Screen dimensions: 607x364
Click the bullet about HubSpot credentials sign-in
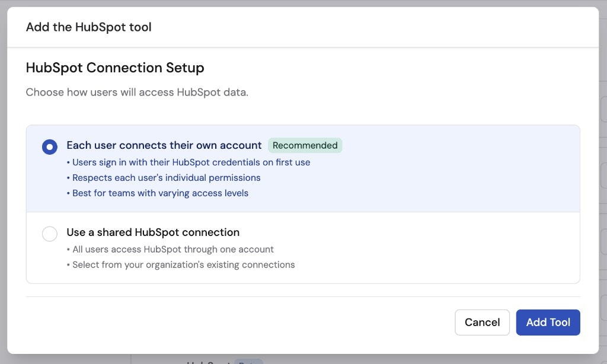(x=191, y=162)
